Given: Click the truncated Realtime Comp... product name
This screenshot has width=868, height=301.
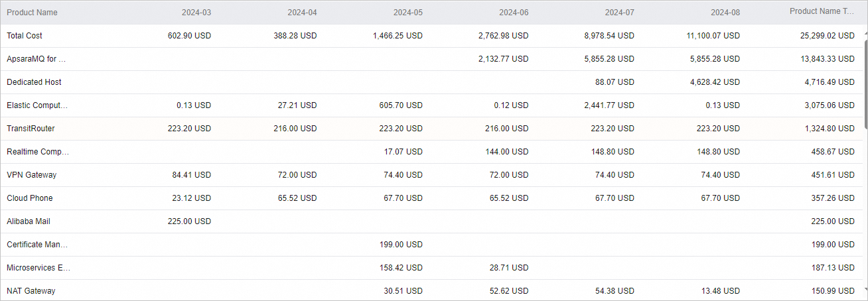Looking at the screenshot, I should pyautogui.click(x=38, y=152).
